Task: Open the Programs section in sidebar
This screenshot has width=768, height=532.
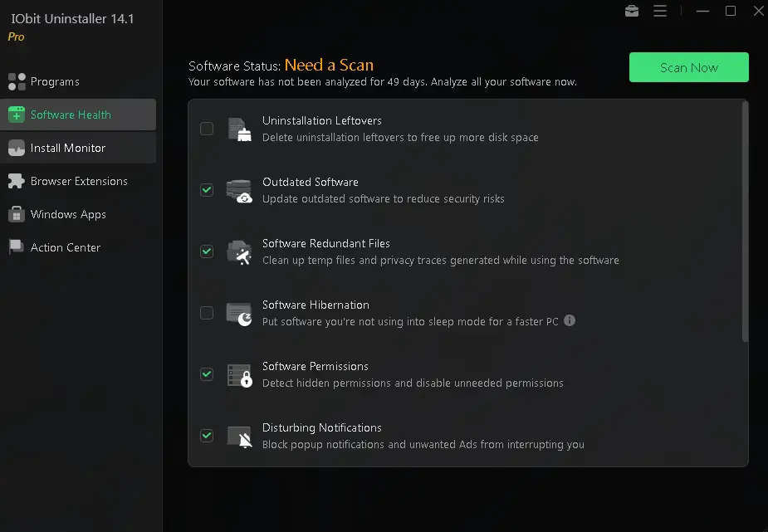Action: (x=55, y=81)
